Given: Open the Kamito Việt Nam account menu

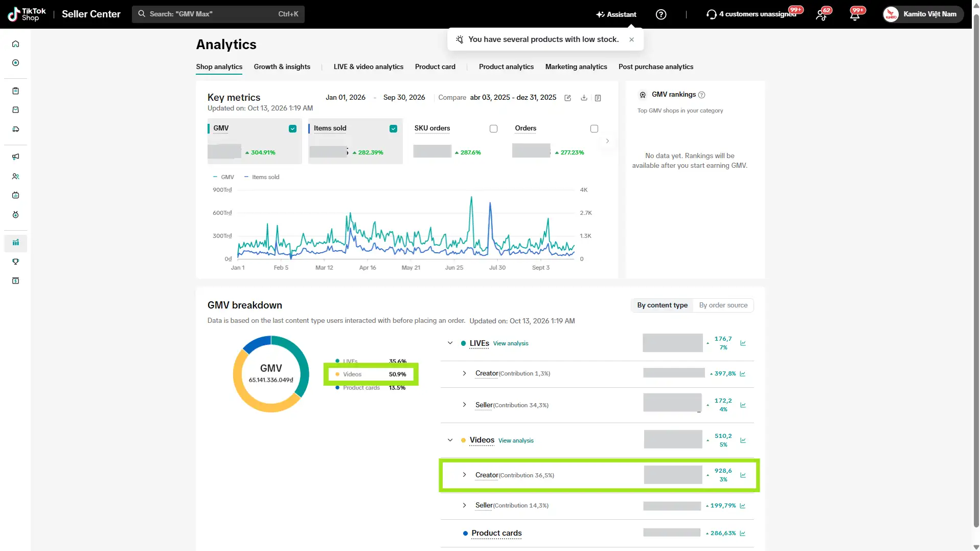Looking at the screenshot, I should click(923, 14).
